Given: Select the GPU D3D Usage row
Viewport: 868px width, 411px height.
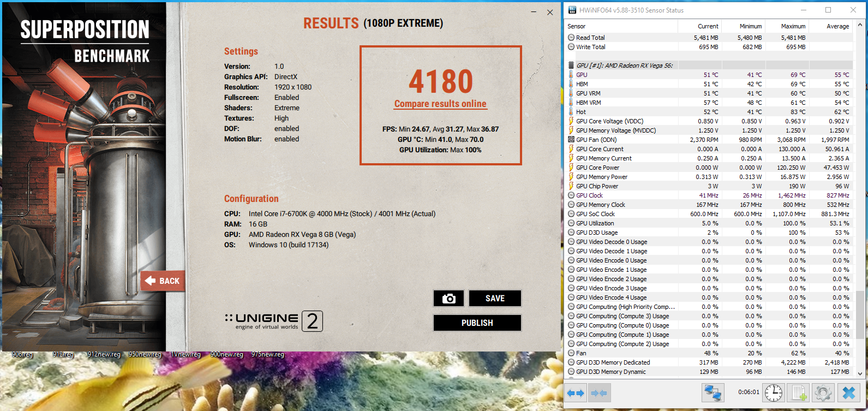Looking at the screenshot, I should [709, 233].
